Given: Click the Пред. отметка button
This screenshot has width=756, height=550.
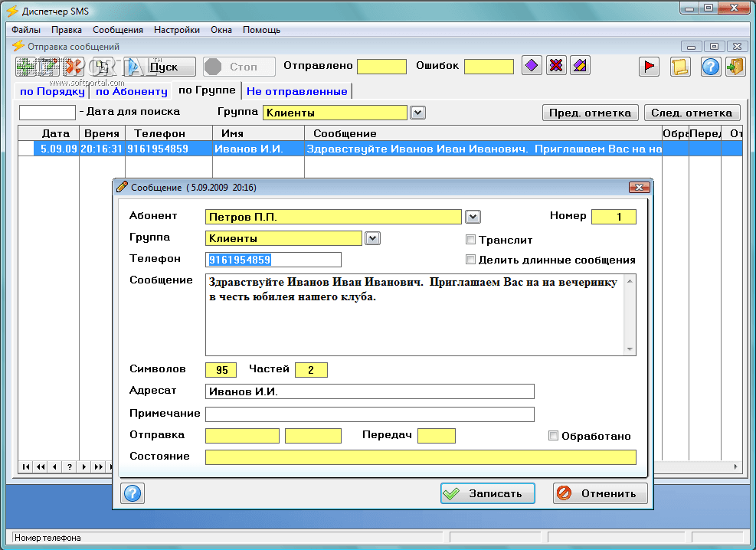Looking at the screenshot, I should [590, 113].
